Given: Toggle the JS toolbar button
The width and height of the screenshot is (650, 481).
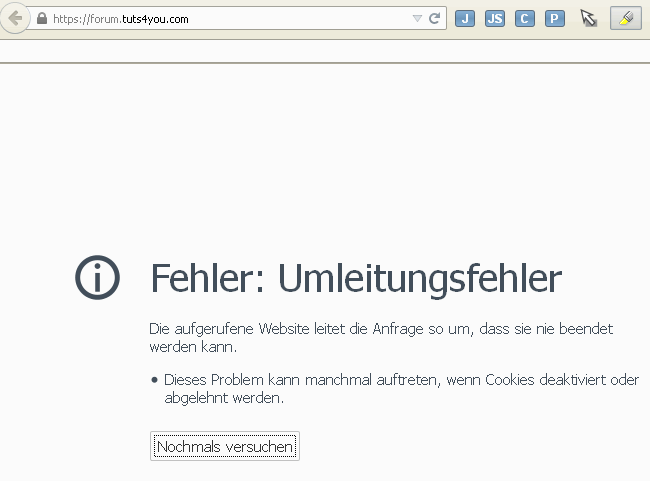Looking at the screenshot, I should tap(495, 19).
